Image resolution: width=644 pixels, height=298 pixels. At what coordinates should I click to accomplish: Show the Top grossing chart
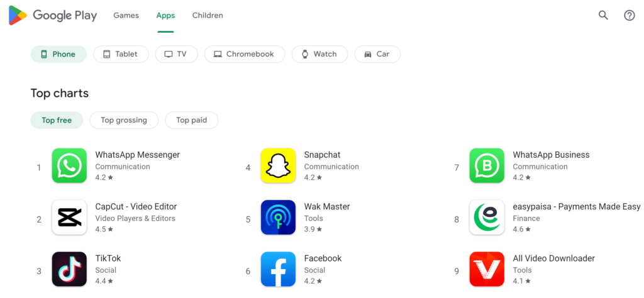124,120
